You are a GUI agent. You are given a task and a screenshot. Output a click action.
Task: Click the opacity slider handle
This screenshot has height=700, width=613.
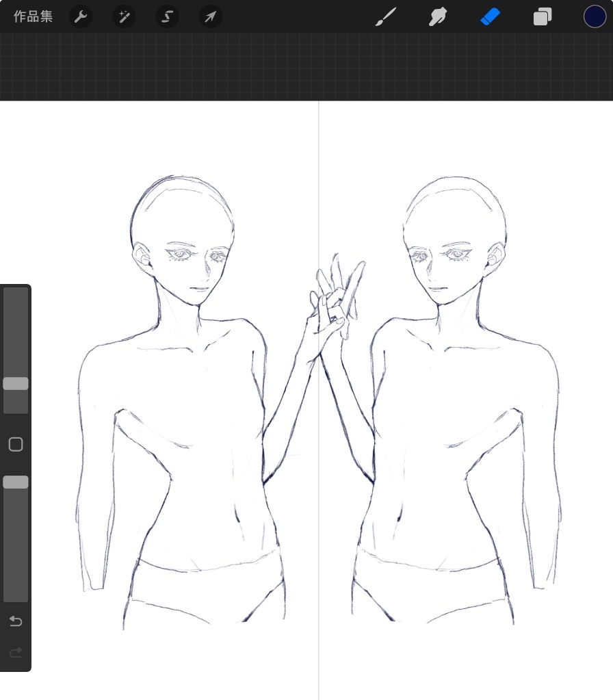16,482
